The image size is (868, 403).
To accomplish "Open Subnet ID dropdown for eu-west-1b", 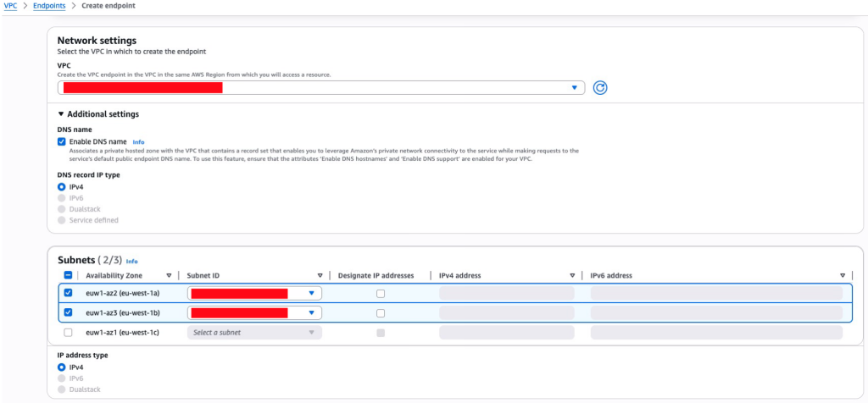I will point(311,312).
